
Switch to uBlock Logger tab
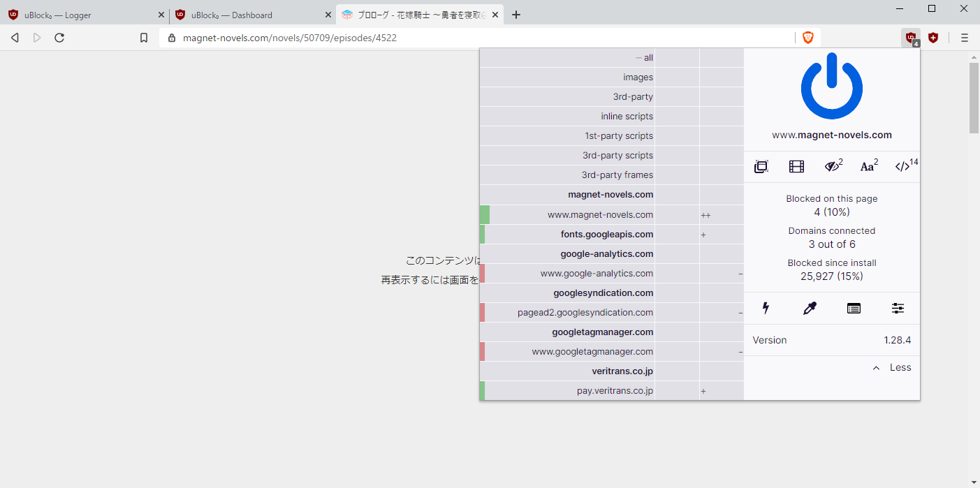coord(84,15)
